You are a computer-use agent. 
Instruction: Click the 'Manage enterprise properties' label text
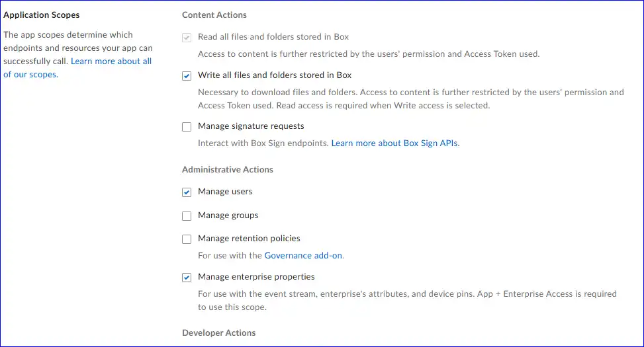tap(256, 277)
